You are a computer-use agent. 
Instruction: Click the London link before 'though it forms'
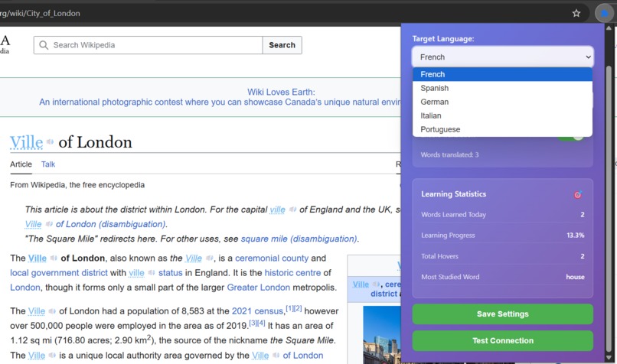pos(24,288)
